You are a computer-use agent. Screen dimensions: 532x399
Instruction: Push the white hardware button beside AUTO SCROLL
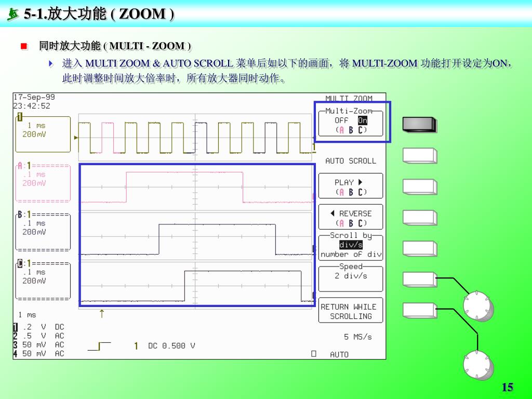pyautogui.click(x=420, y=156)
